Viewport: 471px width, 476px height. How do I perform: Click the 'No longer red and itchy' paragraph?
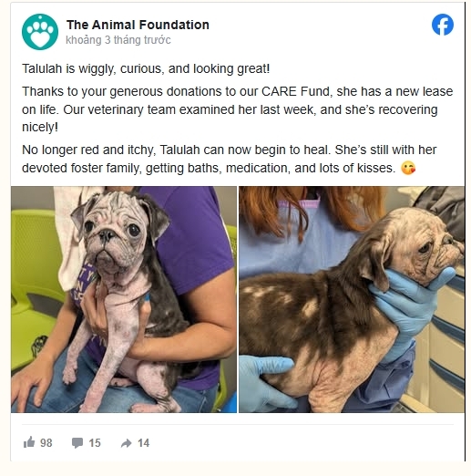tap(230, 159)
